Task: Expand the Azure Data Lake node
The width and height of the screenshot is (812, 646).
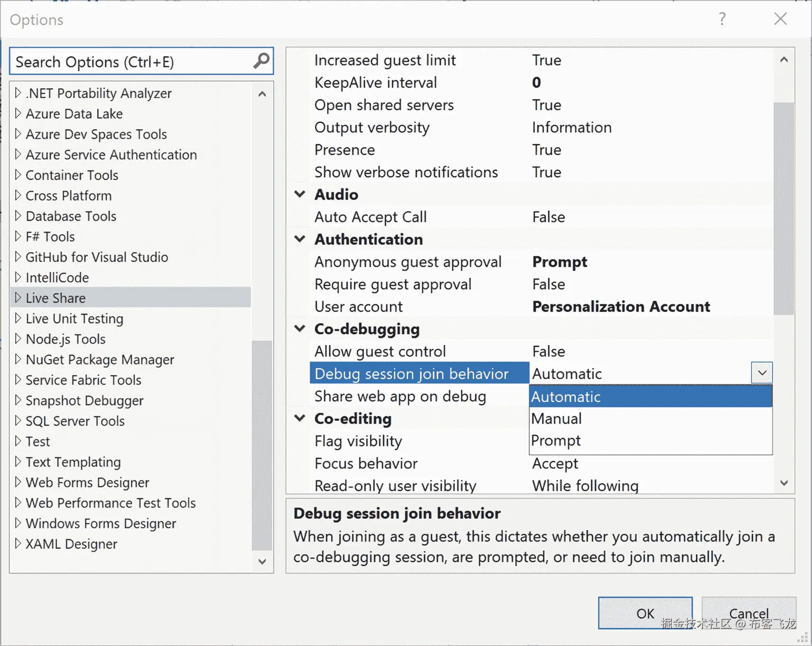Action: pos(18,113)
